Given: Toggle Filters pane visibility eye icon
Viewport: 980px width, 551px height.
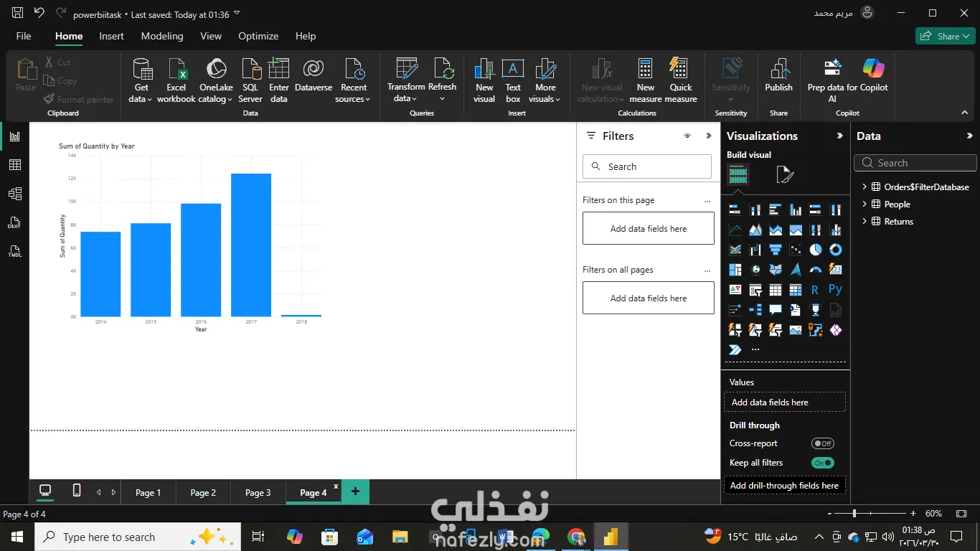Looking at the screenshot, I should pos(687,136).
